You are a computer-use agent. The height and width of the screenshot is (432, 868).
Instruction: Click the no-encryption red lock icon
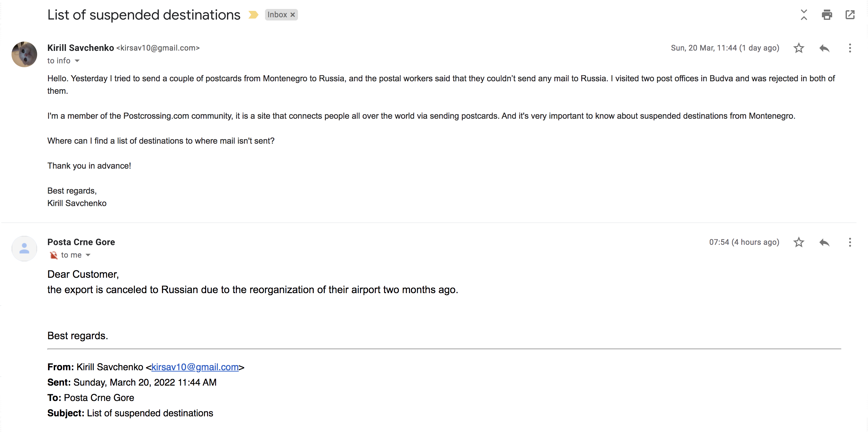tap(53, 255)
